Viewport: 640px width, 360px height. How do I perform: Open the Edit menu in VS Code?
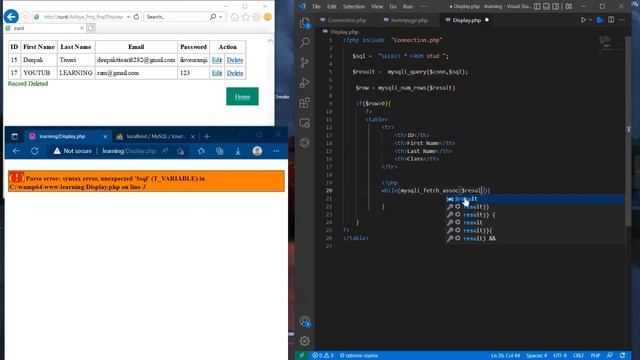click(331, 7)
